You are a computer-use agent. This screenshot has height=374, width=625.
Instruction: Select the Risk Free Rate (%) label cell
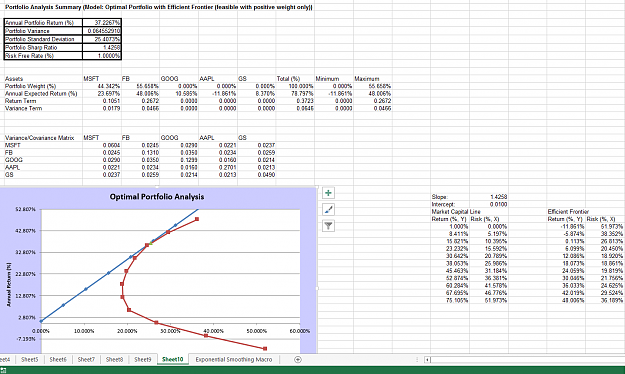[43, 55]
